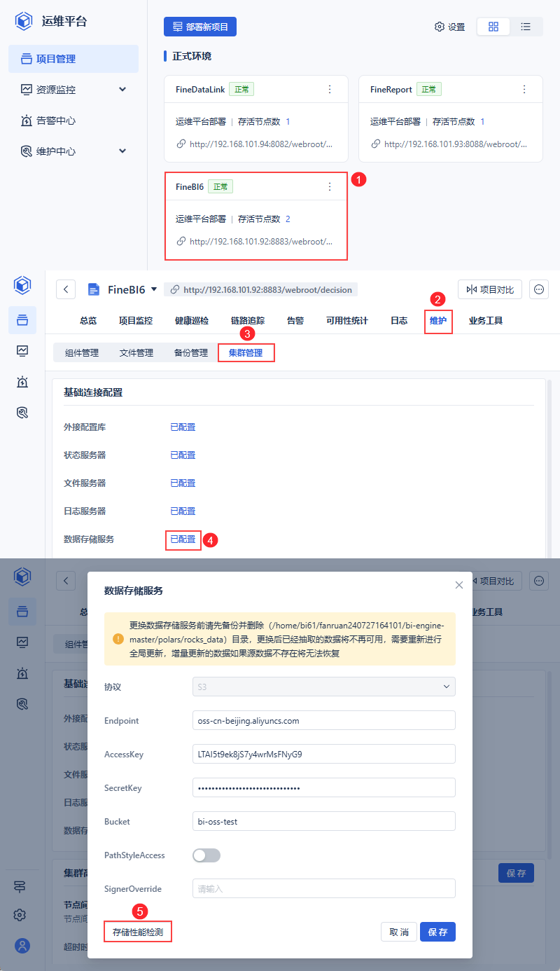Click the server icon in the bottom sidebar

tap(21, 886)
